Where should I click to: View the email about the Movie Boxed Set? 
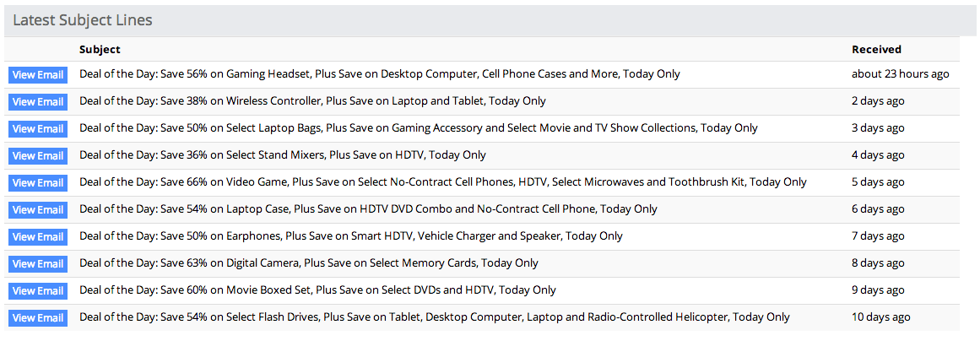pyautogui.click(x=38, y=291)
